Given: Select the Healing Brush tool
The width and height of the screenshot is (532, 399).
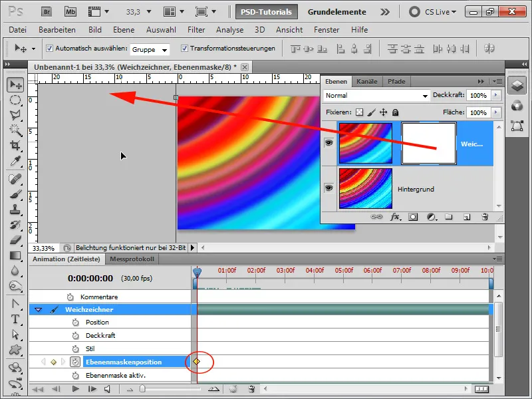Looking at the screenshot, I should point(15,179).
